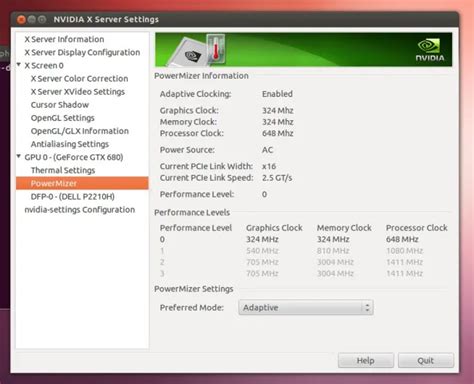Click the 810 MHz memory clock cell
Image resolution: width=474 pixels, height=384 pixels.
(x=333, y=251)
